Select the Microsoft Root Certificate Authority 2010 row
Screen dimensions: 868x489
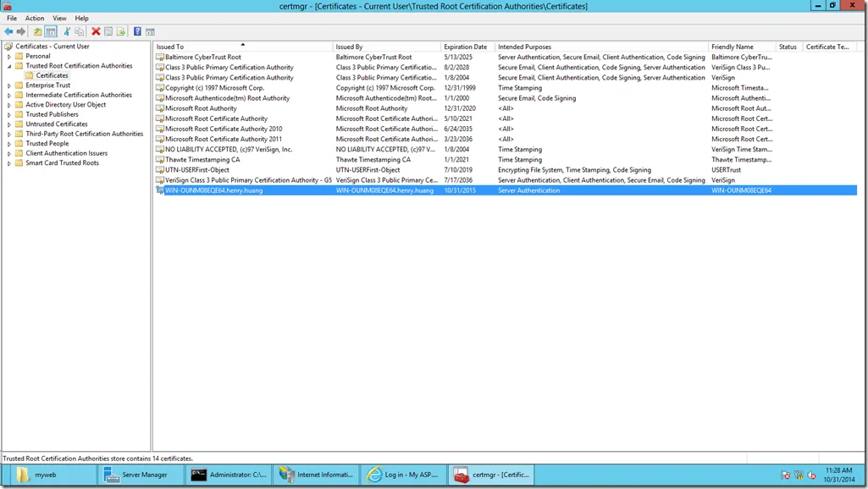506,129
